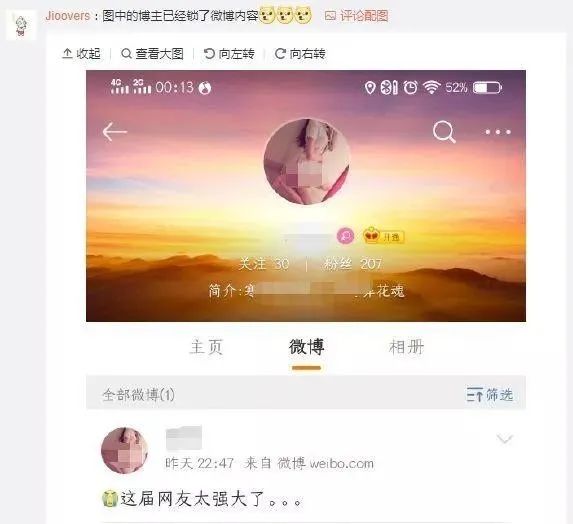Viewport: 573px width, 524px height.
Task: Collapse the image with 收起
Action: tap(81, 54)
